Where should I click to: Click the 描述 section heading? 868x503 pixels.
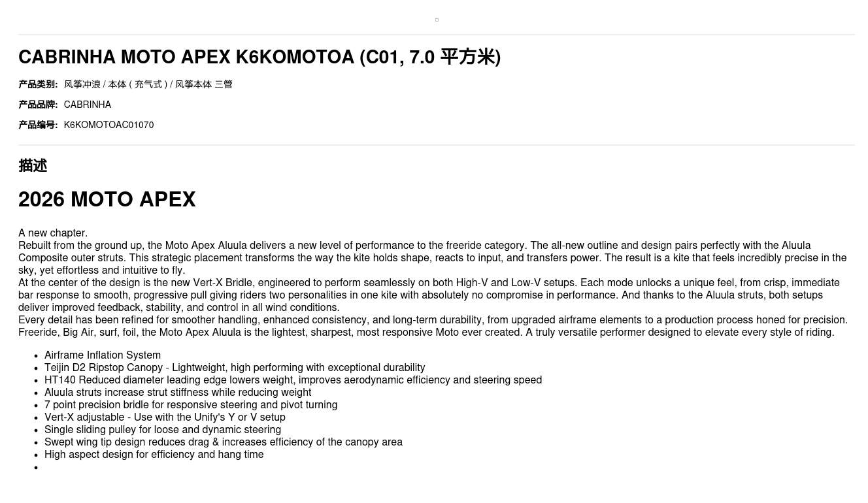(33, 166)
